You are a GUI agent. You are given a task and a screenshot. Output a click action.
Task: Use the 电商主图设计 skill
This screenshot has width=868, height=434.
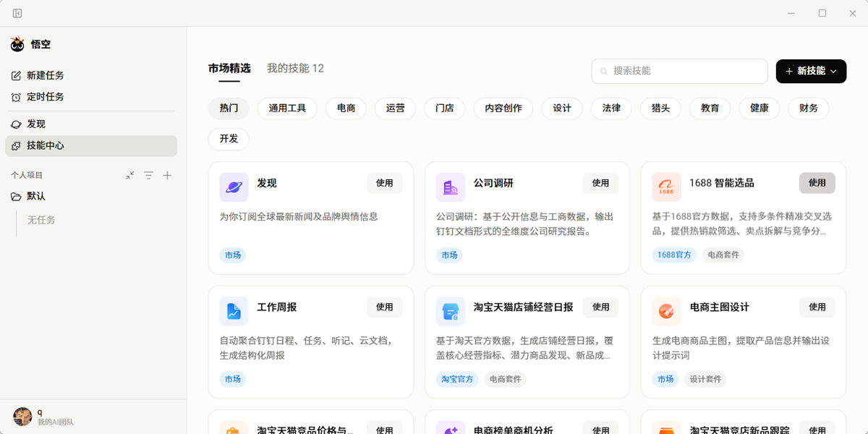817,307
